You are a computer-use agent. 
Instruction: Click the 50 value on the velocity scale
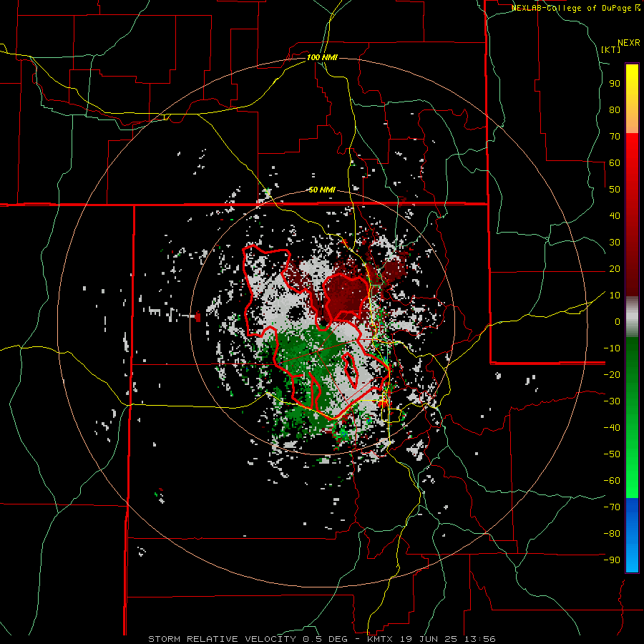pos(615,190)
